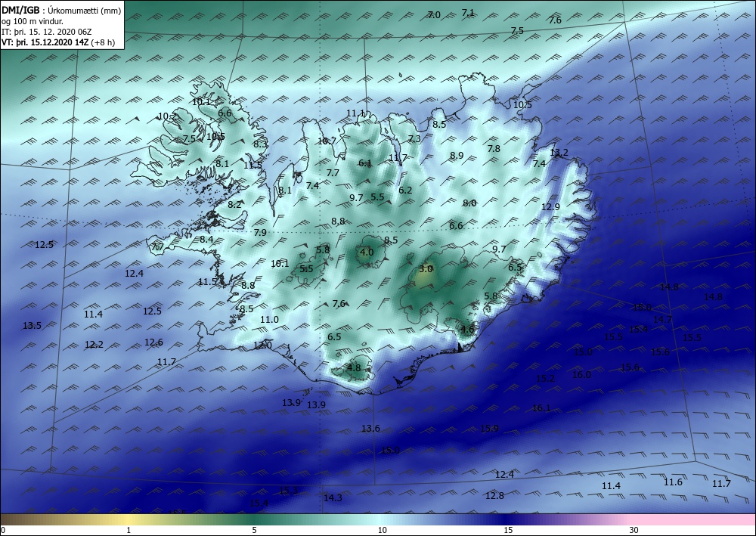756x536 pixels.
Task: Click the 6.1 value in north Iceland
Action: point(365,163)
